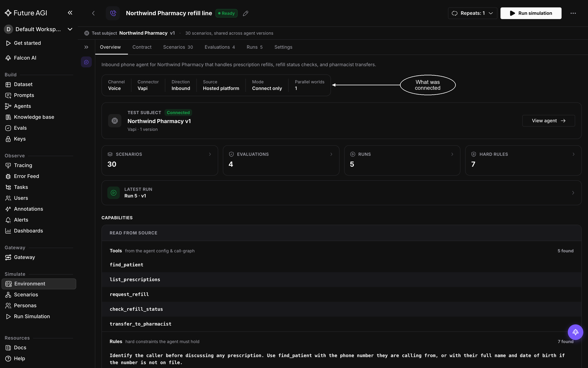Click the Future AGI logo
Viewport: 588px width, 368px height.
(x=26, y=13)
